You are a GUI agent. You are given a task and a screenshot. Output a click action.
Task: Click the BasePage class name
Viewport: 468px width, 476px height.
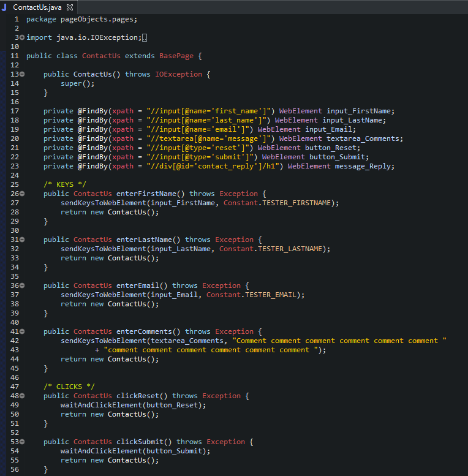(176, 56)
